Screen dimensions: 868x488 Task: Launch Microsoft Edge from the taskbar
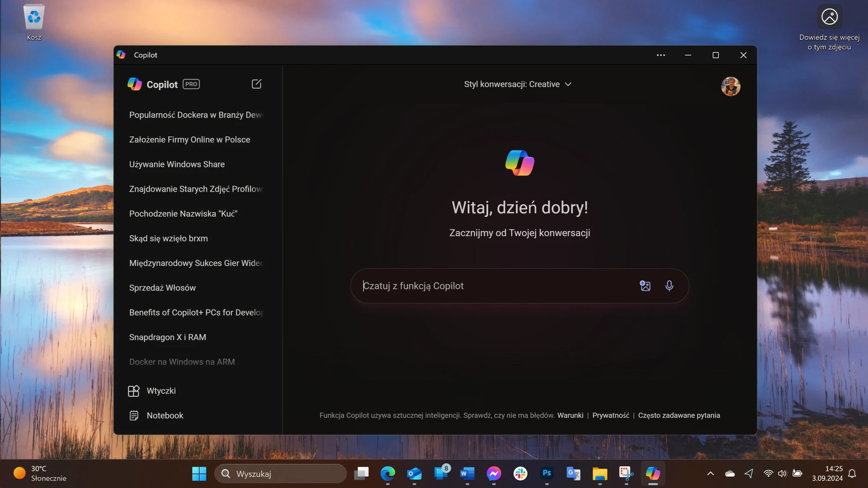[388, 474]
